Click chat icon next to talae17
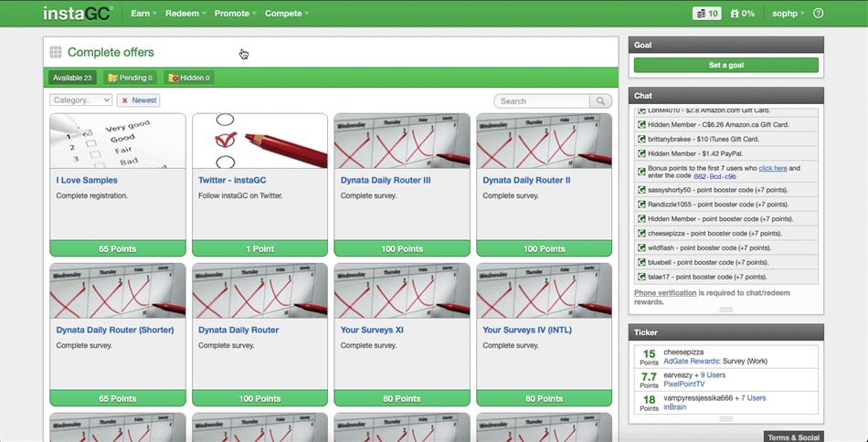 coord(641,277)
